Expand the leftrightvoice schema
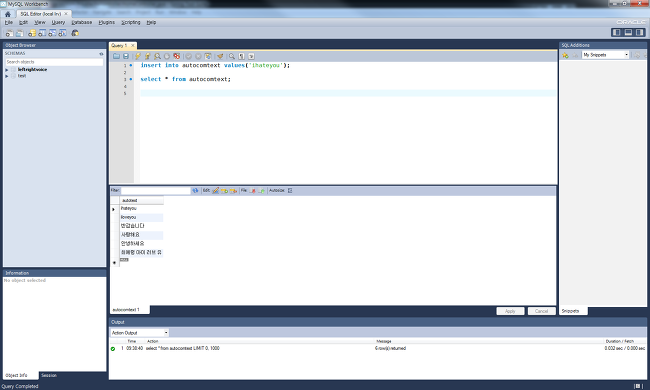Viewport: 650px width, 390px height. [x=7, y=70]
